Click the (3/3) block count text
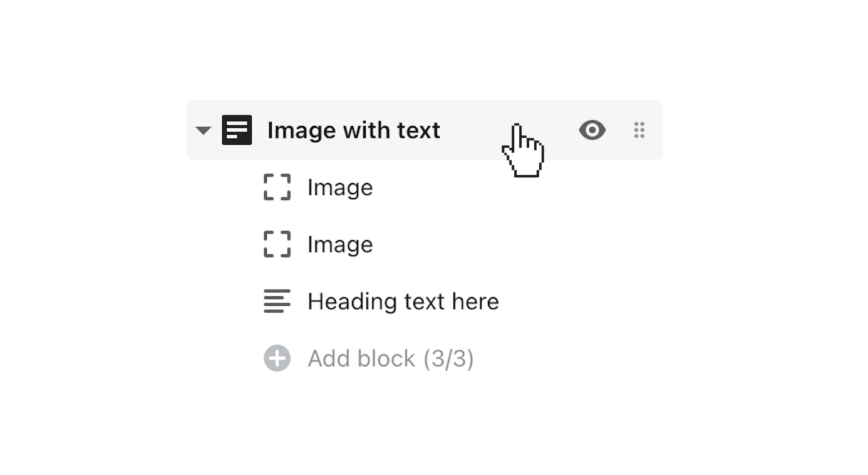868x475 pixels. pyautogui.click(x=448, y=358)
